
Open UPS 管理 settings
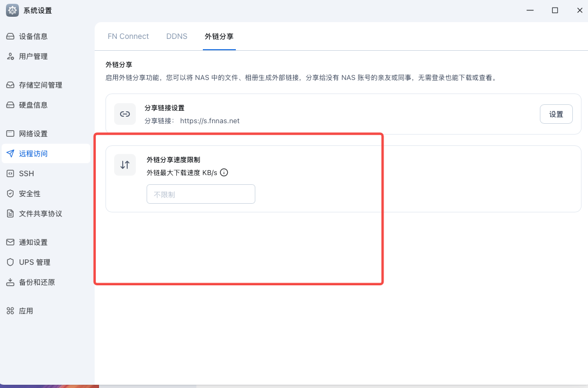[46, 262]
